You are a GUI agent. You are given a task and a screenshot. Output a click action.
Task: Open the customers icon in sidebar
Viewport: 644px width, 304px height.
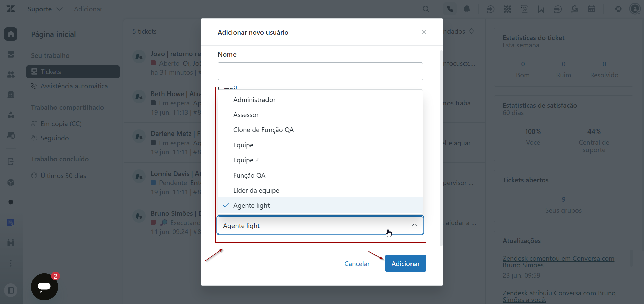(11, 74)
